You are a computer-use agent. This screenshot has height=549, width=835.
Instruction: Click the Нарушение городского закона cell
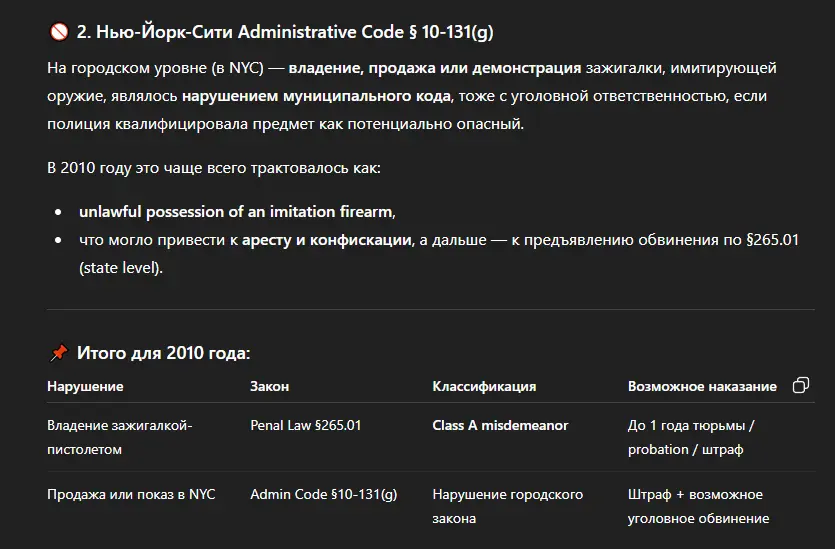click(x=507, y=506)
